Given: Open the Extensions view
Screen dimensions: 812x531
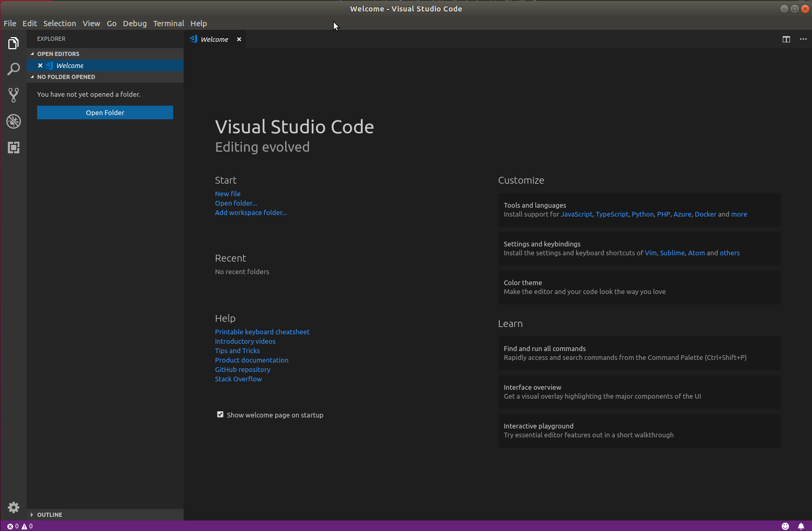Looking at the screenshot, I should 13,148.
